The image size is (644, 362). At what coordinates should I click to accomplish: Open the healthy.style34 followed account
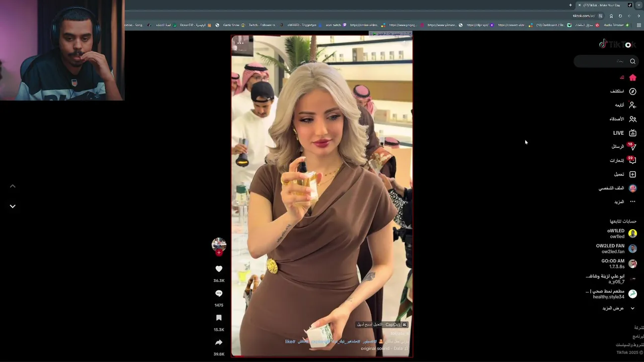(x=611, y=294)
